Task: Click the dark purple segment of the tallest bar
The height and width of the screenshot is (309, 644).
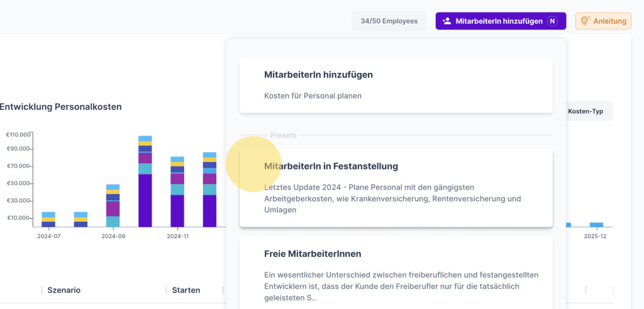Action: 145,200
